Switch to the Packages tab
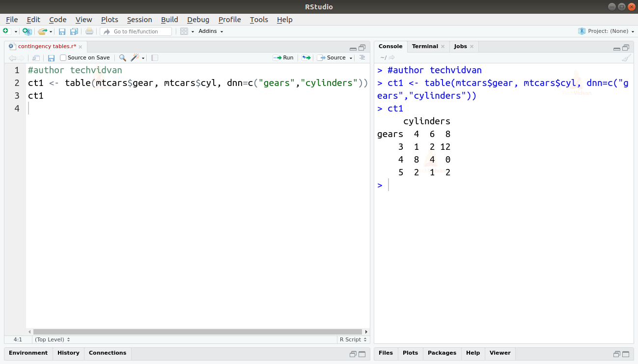Screen dimensions: 638x364 (x=442, y=353)
